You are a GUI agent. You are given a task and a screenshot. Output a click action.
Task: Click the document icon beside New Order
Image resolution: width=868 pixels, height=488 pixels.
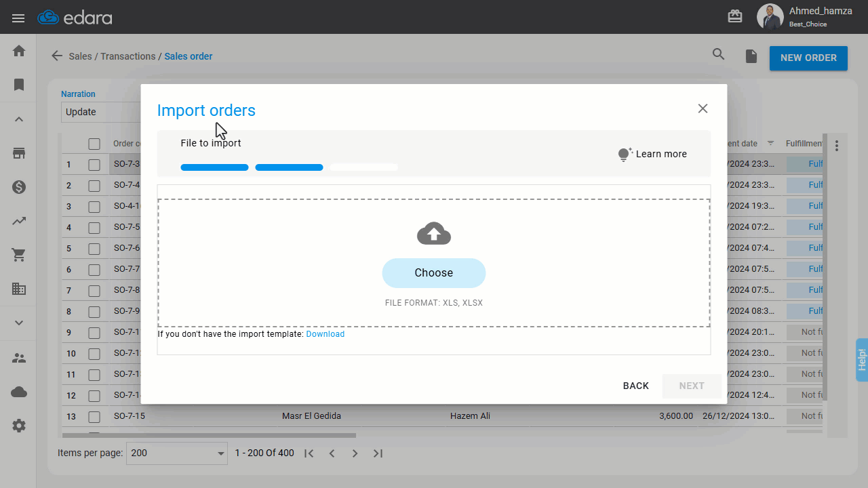point(751,56)
